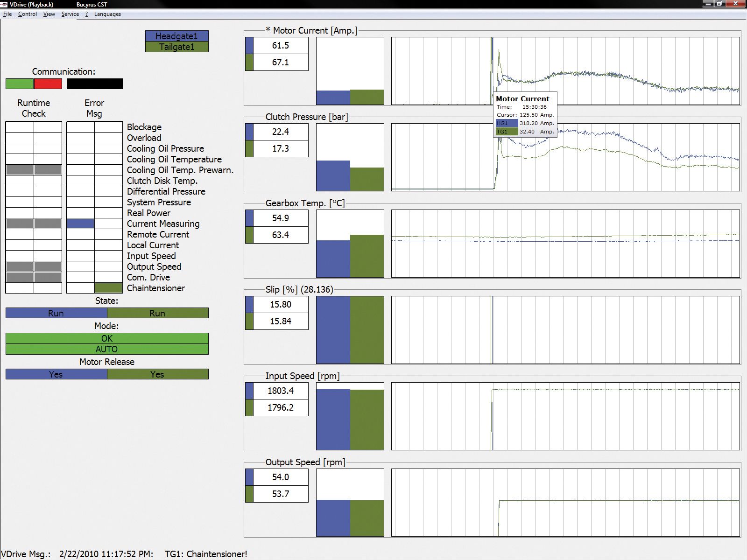Open the question mark help menu
Screen dimensions: 747x560
point(86,14)
